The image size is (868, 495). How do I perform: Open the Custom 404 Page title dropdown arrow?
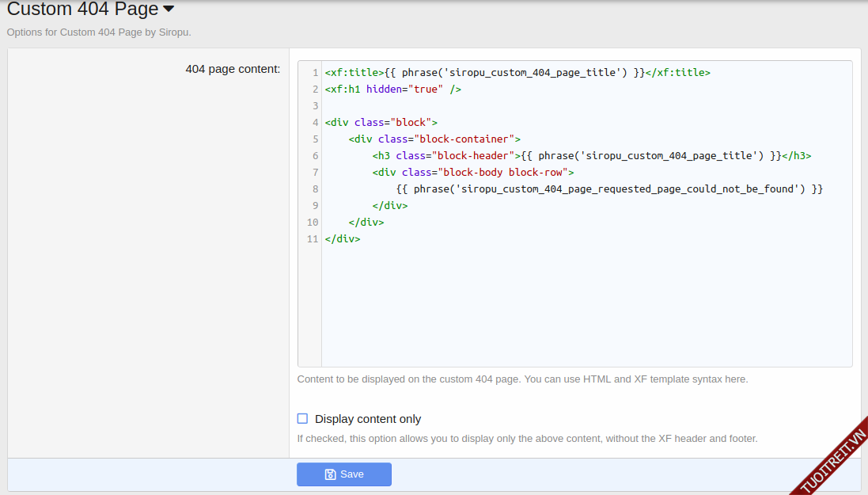169,10
